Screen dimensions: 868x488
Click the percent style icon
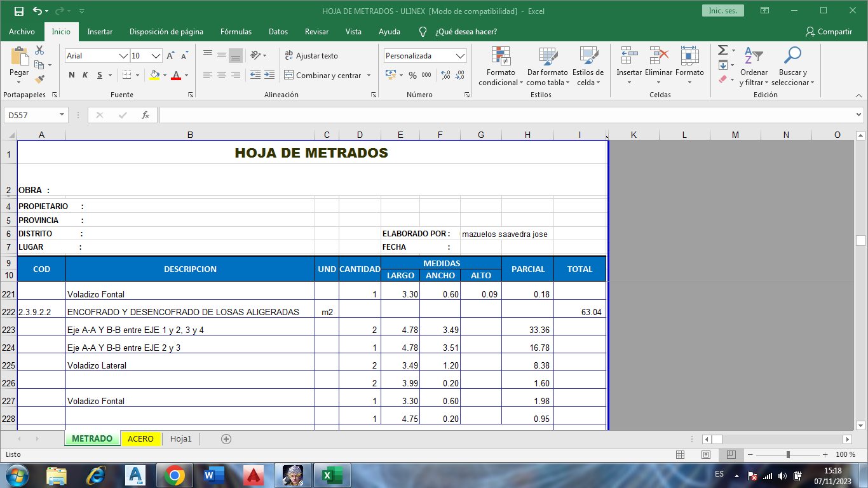click(412, 75)
